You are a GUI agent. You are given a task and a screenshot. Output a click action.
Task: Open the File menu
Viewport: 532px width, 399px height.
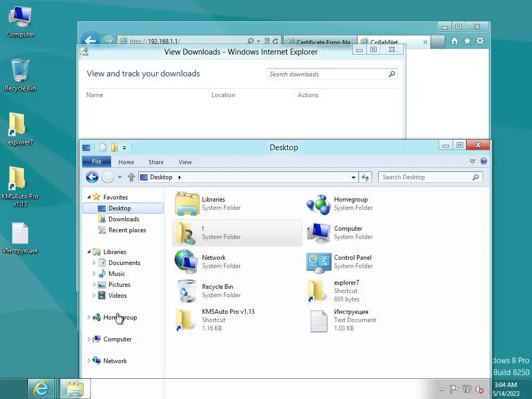tap(97, 162)
